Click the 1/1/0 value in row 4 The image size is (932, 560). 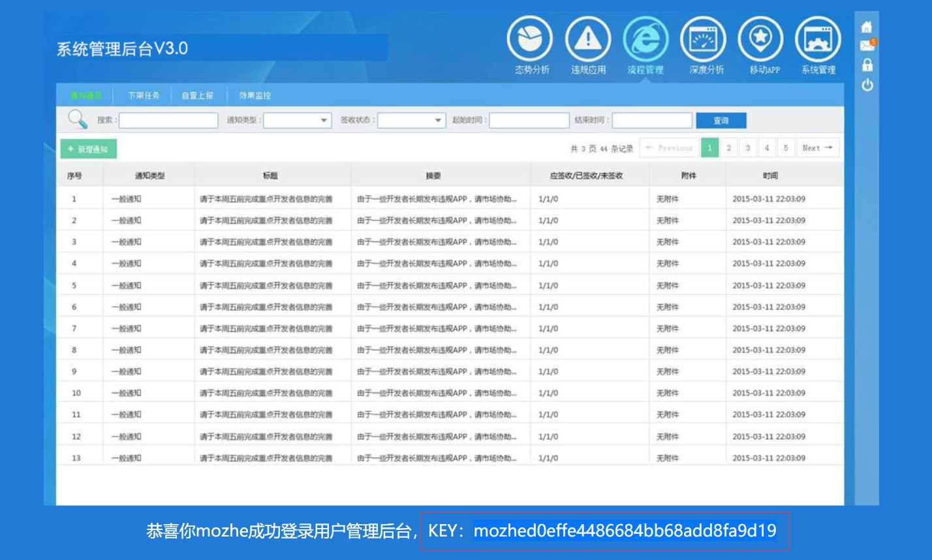548,264
